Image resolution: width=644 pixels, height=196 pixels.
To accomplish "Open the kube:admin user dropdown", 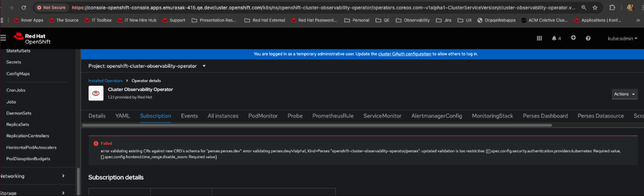I will pos(622,38).
